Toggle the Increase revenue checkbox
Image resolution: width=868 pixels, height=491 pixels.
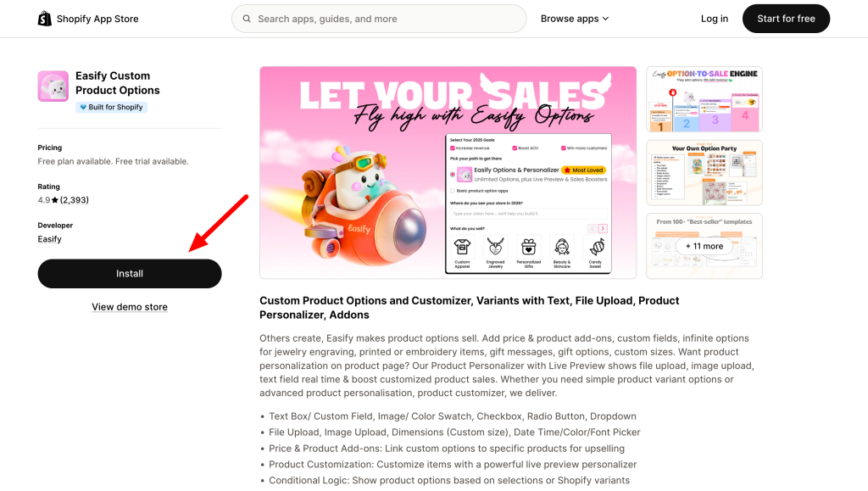tap(453, 148)
